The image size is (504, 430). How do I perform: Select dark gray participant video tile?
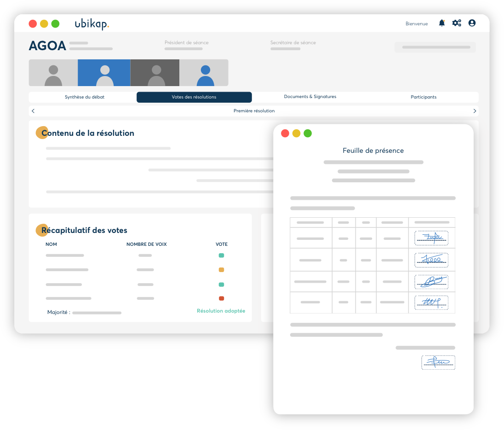pyautogui.click(x=156, y=73)
